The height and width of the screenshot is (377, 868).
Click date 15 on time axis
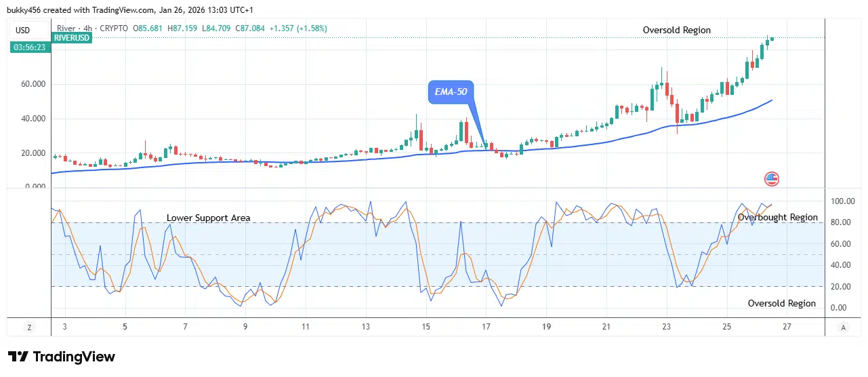426,327
